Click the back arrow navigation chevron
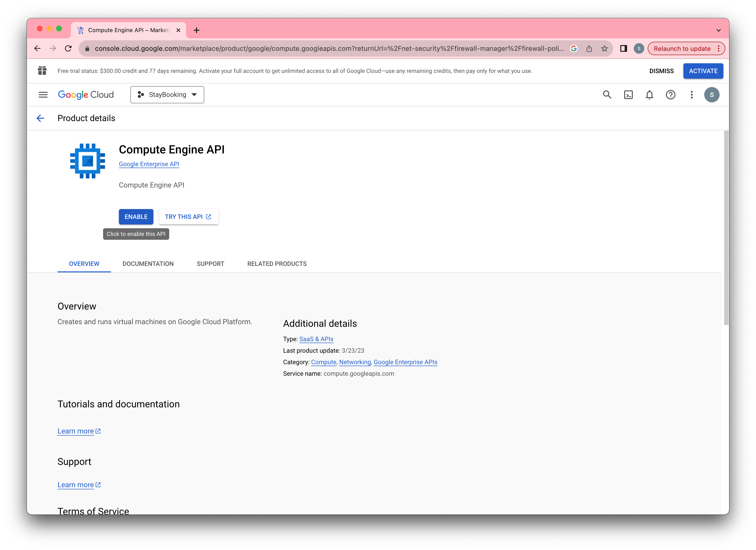The width and height of the screenshot is (756, 550). [40, 118]
